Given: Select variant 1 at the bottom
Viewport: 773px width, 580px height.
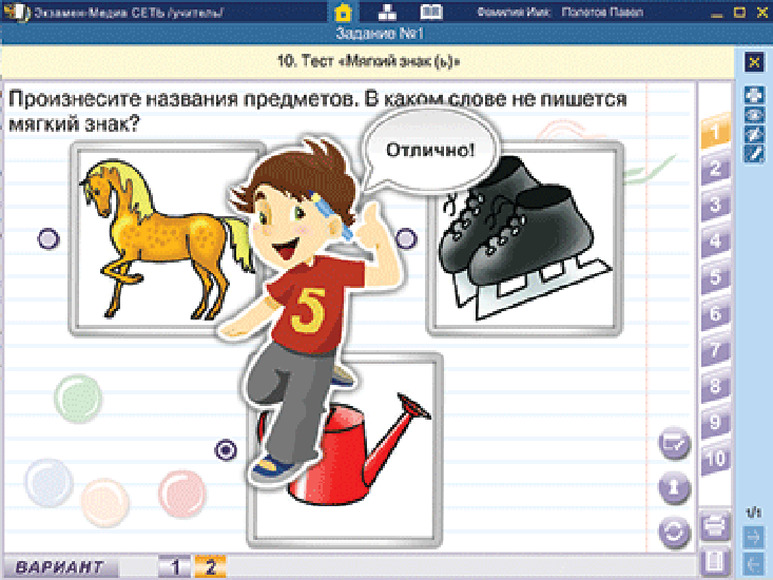Looking at the screenshot, I should 175,567.
